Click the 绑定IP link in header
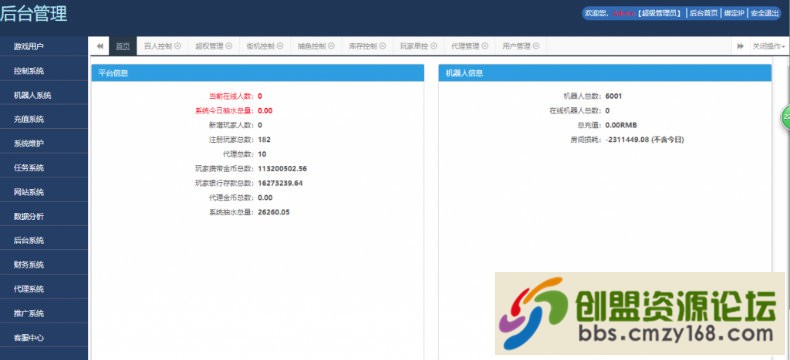The height and width of the screenshot is (360, 790). pos(734,14)
